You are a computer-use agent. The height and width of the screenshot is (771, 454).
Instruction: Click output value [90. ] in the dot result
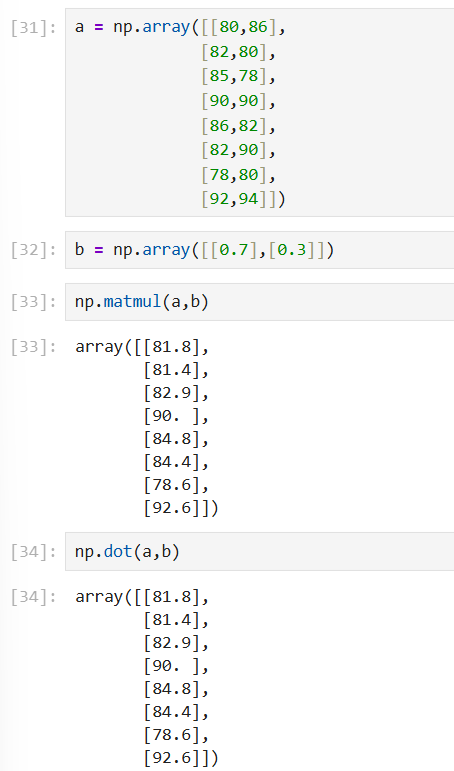pyautogui.click(x=172, y=666)
